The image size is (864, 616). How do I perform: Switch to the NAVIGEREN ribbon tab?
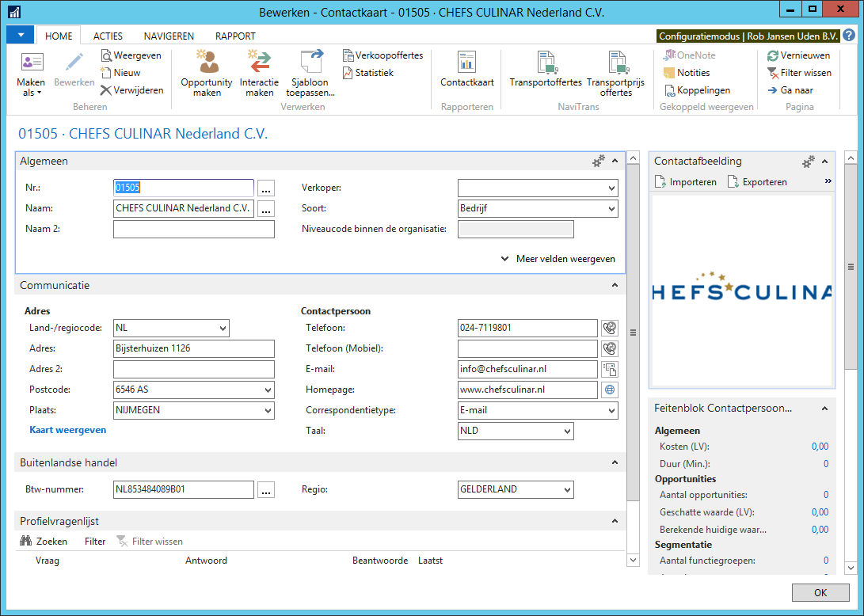click(169, 36)
